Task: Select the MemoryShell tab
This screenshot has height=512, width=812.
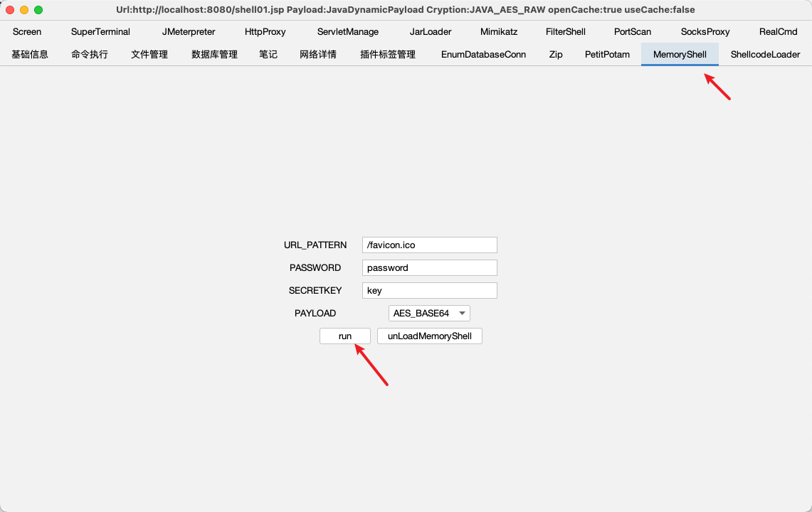Action: coord(680,55)
